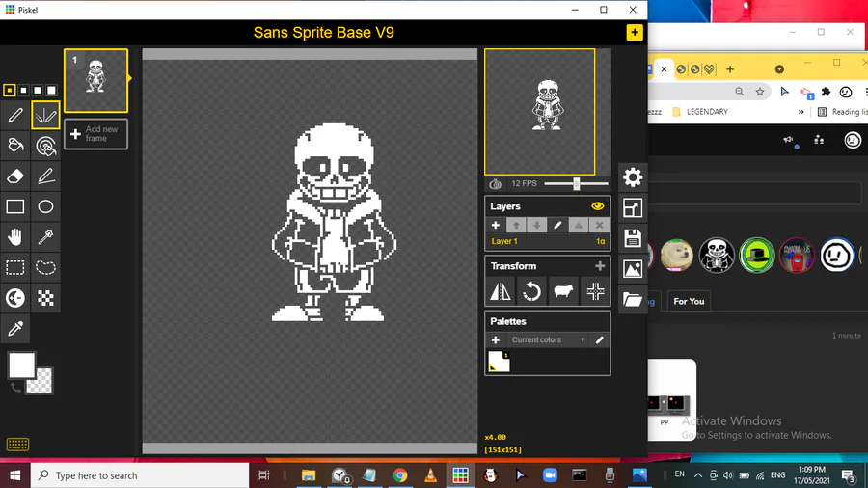The height and width of the screenshot is (488, 868).
Task: Open the primary color swatch
Action: [x=21, y=366]
